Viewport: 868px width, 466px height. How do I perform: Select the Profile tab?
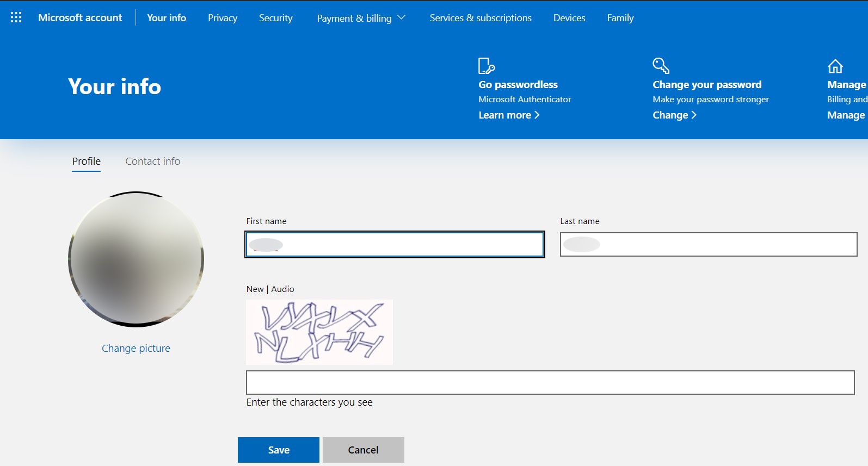[x=87, y=161]
